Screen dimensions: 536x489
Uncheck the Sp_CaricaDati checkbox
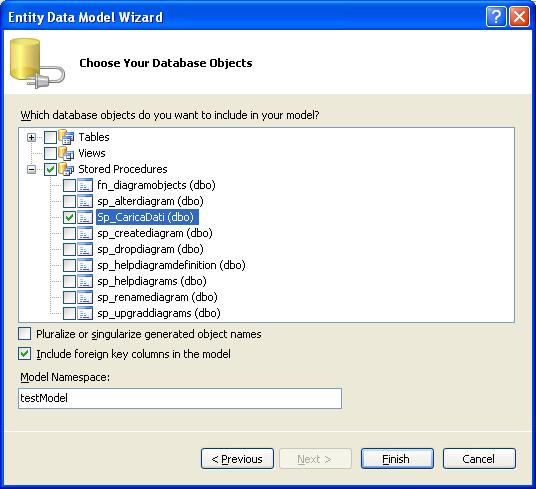(x=69, y=217)
